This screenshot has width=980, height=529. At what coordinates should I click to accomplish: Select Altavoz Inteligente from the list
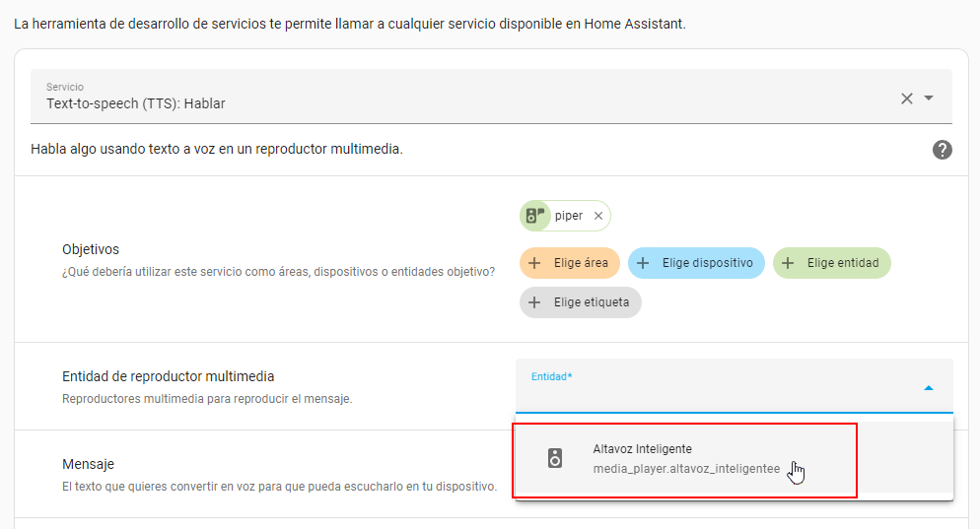click(642, 449)
